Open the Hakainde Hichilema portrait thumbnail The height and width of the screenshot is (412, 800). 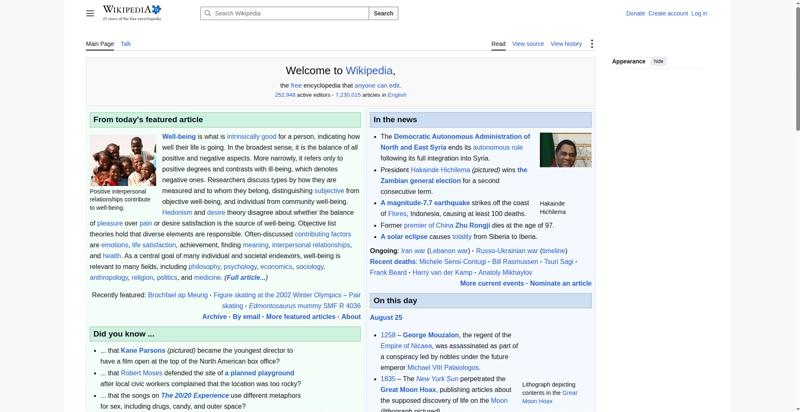(x=565, y=150)
